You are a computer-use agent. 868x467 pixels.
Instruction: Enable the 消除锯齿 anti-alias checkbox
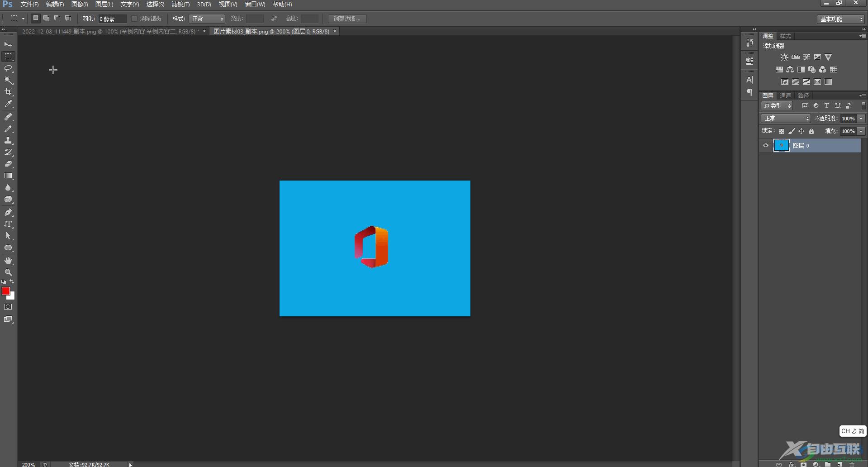(134, 19)
